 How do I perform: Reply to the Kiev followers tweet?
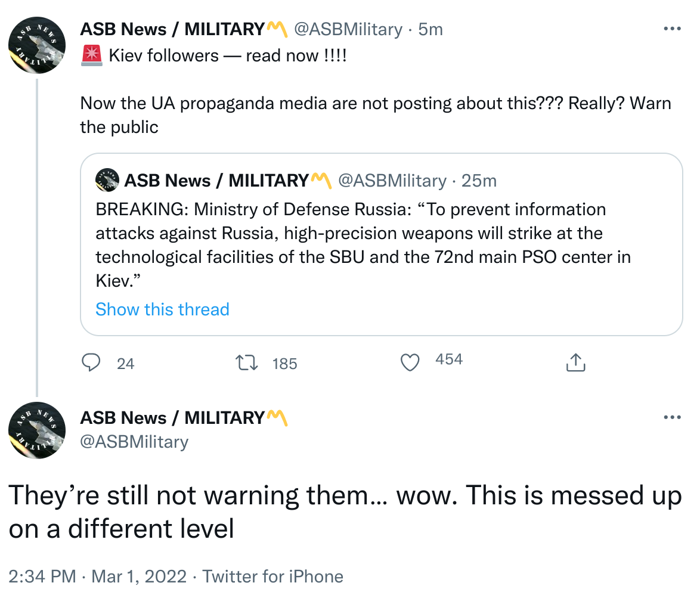click(x=90, y=362)
